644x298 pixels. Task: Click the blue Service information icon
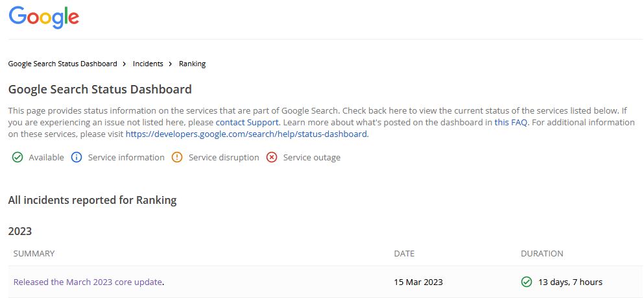77,157
